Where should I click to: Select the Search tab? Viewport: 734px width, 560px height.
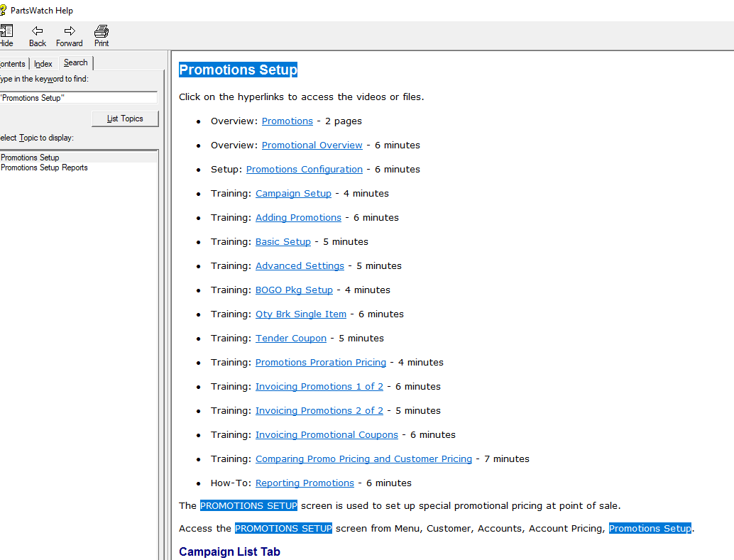click(76, 63)
